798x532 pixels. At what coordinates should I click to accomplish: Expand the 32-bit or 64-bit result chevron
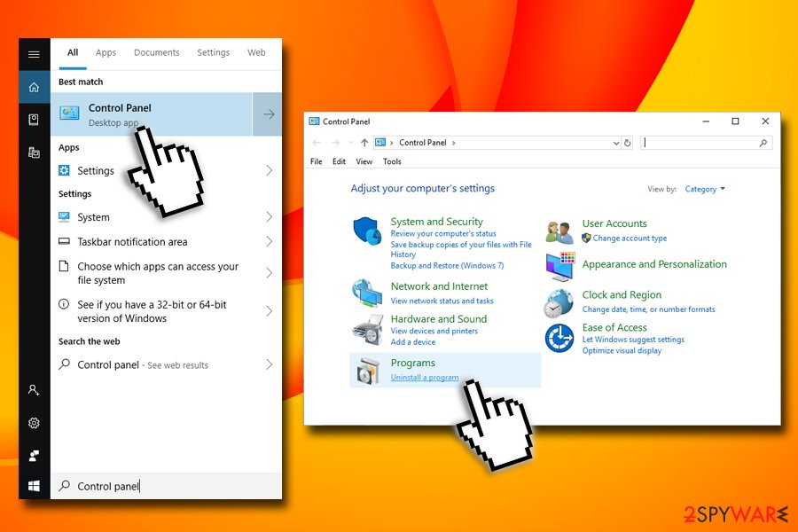click(270, 311)
